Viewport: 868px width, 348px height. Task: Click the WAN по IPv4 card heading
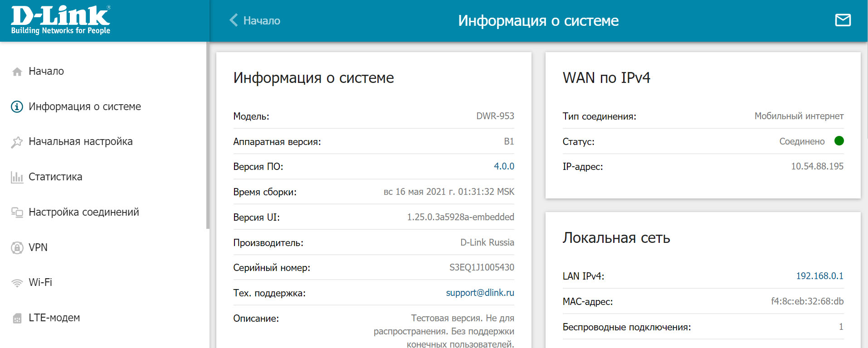606,78
